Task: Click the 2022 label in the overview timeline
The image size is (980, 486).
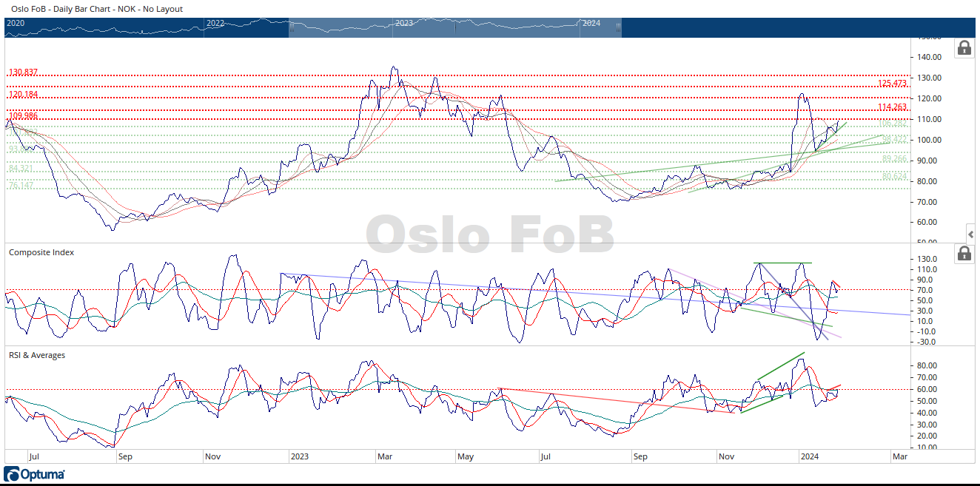Action: pyautogui.click(x=215, y=24)
